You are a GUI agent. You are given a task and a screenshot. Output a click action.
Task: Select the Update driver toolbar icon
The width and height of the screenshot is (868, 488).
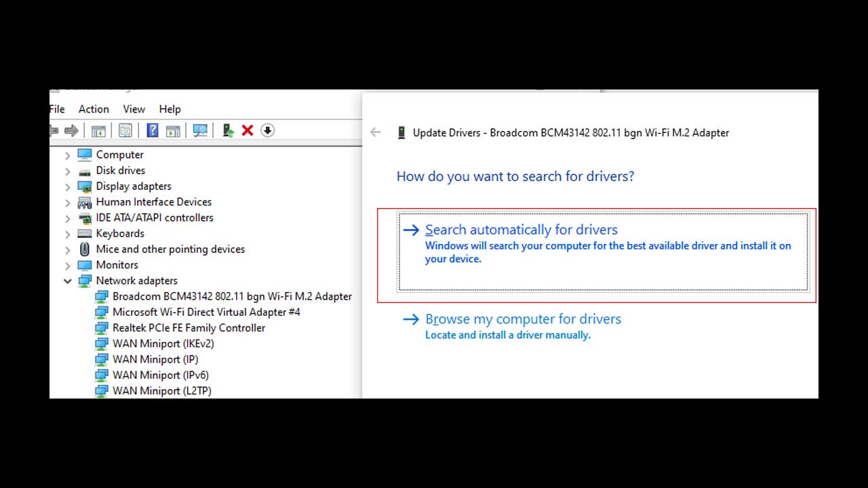[x=227, y=129]
